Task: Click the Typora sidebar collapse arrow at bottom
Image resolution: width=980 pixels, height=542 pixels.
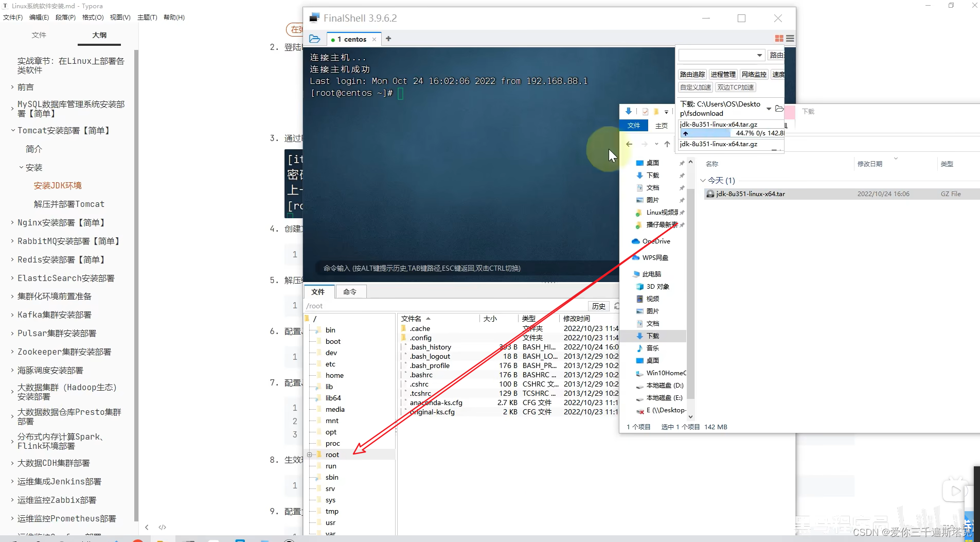Action: click(x=147, y=527)
